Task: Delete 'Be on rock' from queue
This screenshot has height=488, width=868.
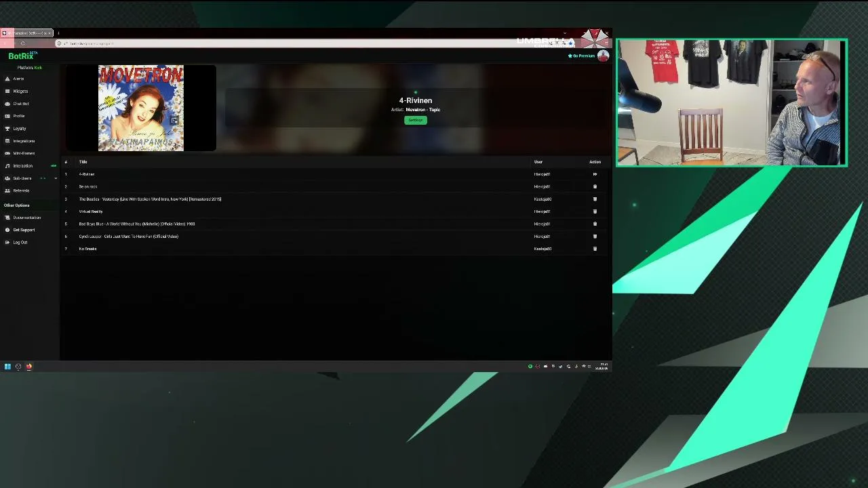Action: point(595,186)
